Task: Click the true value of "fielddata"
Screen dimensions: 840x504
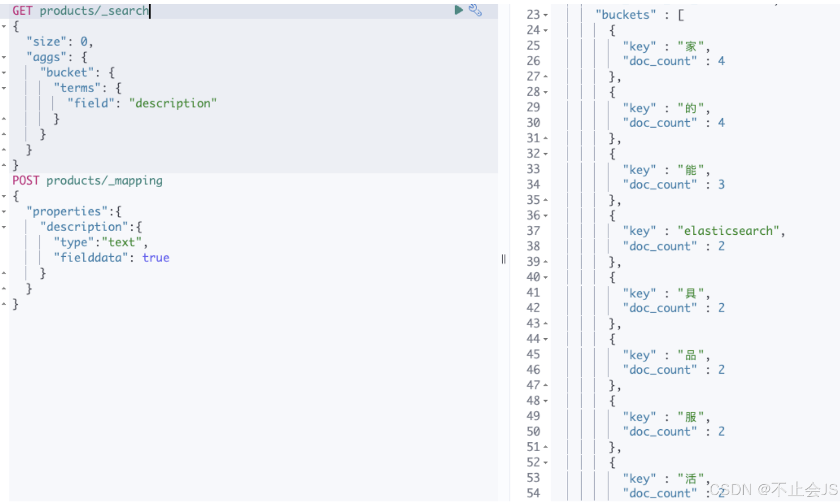Action: click(156, 258)
